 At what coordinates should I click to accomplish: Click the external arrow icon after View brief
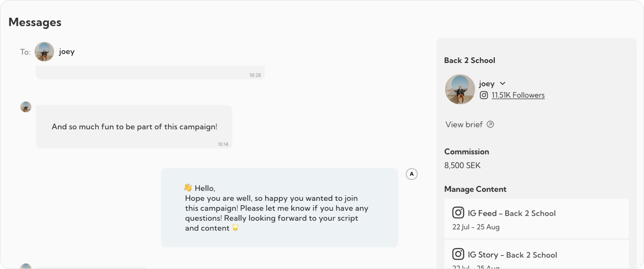click(x=491, y=125)
